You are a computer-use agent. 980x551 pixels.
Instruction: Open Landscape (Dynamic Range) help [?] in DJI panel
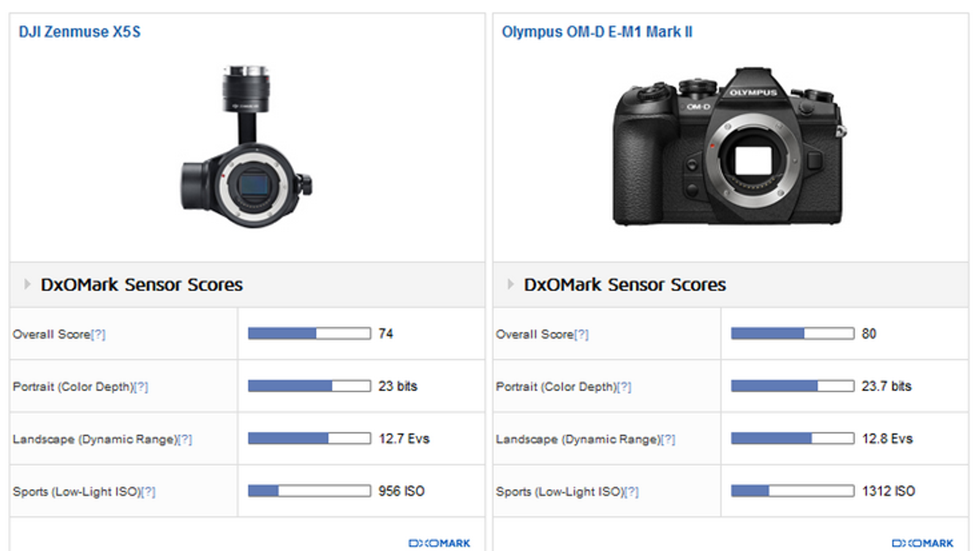point(185,440)
